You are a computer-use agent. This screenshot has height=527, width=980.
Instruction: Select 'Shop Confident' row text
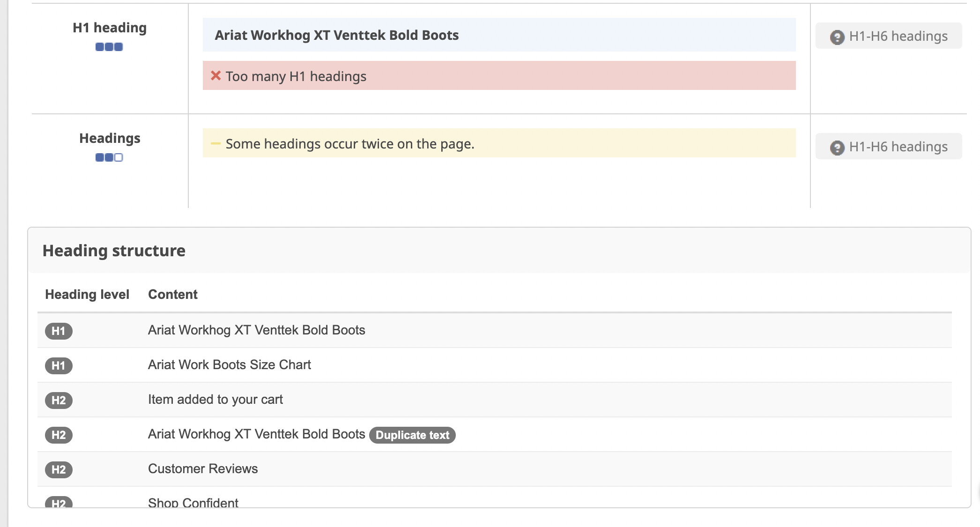[x=193, y=502]
